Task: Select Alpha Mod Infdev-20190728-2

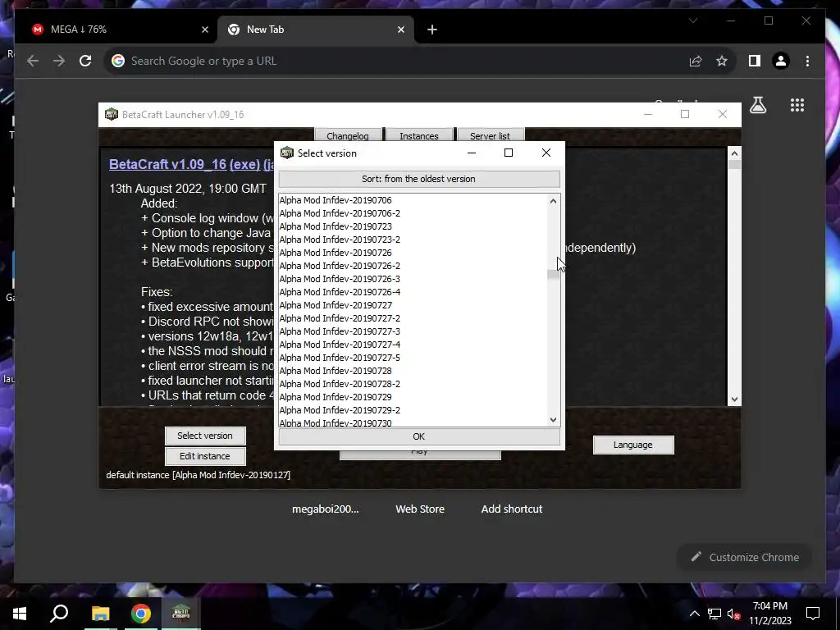Action: pos(413,384)
